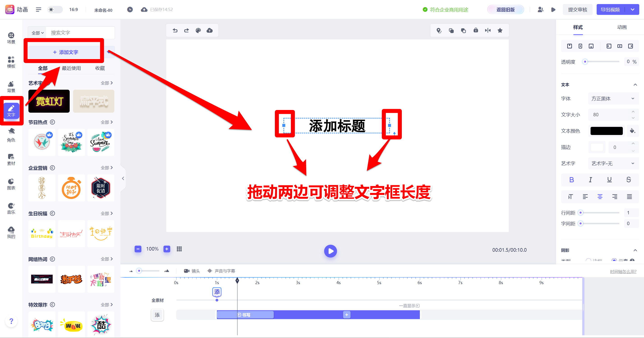Click the collaborators people icon

540,9
